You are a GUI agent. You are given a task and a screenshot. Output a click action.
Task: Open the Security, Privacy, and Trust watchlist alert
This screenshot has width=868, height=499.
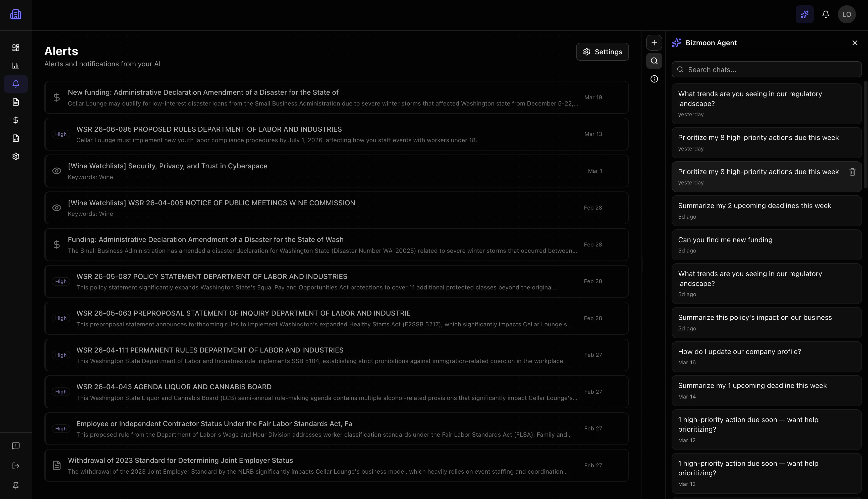click(x=168, y=166)
